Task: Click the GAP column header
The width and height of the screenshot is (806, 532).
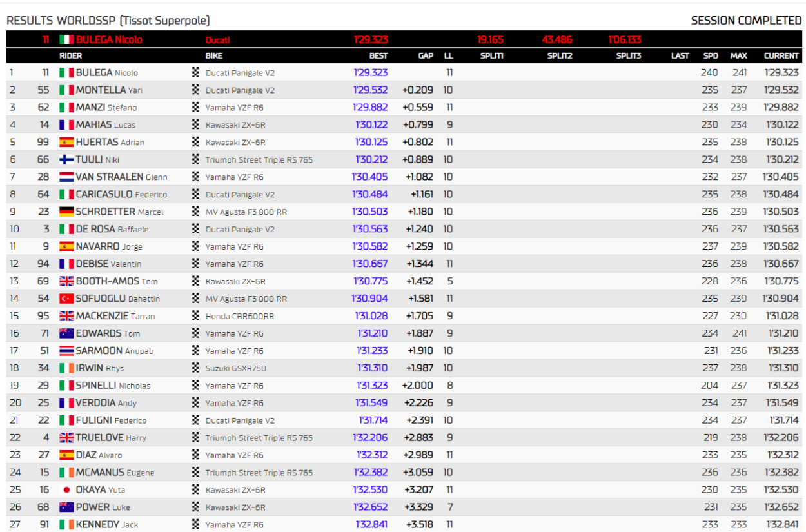Action: [426, 56]
